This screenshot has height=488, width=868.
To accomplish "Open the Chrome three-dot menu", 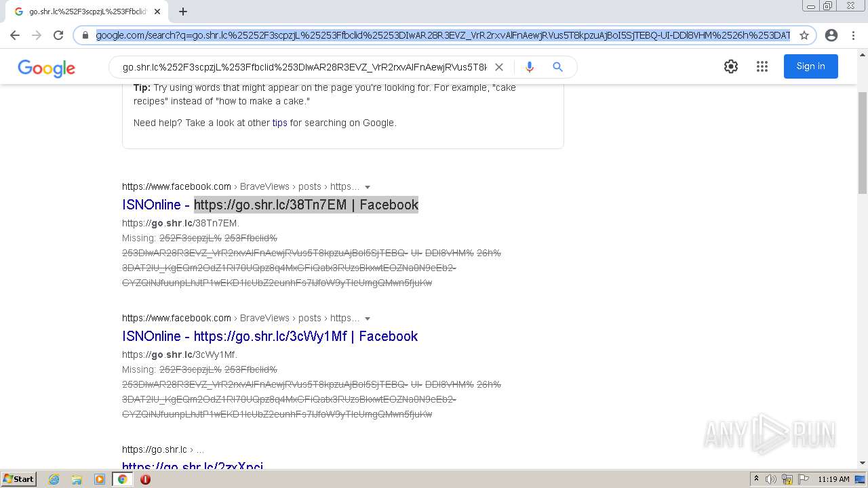I will point(853,35).
